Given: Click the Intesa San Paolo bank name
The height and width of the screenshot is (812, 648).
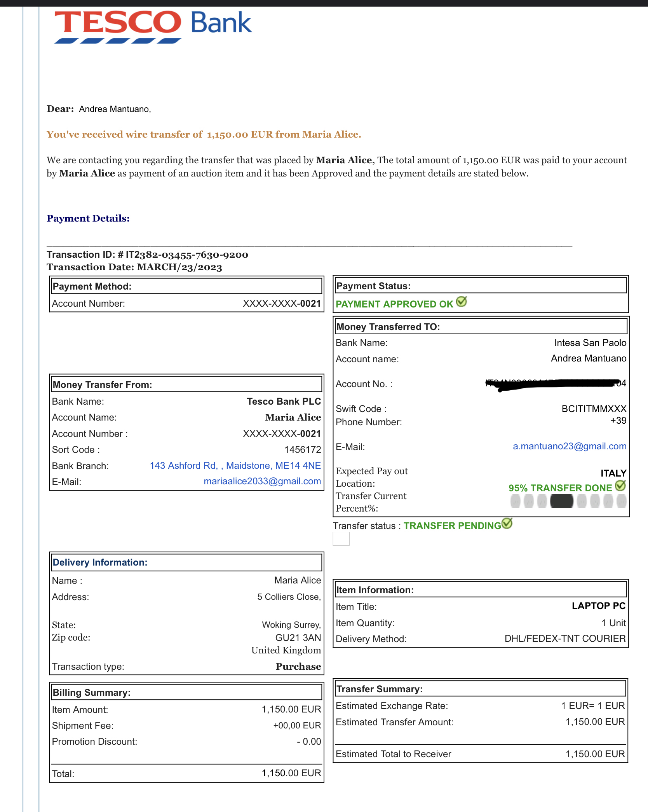Looking at the screenshot, I should (x=590, y=343).
